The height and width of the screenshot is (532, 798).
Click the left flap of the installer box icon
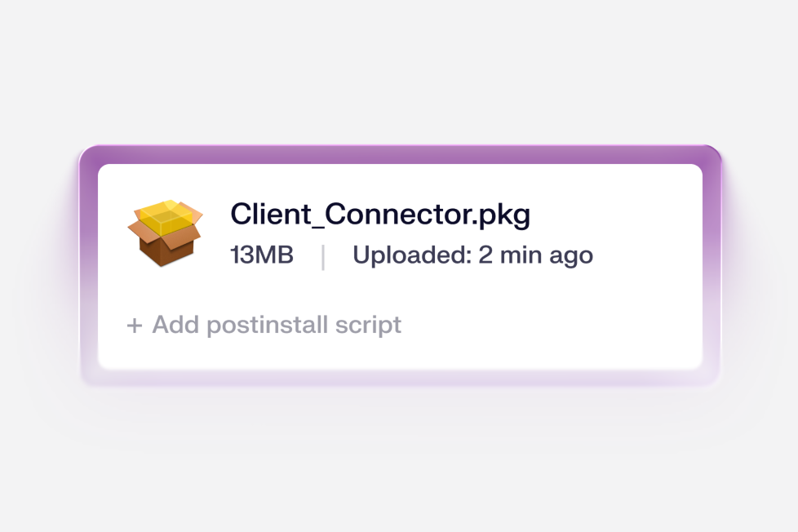coord(135,228)
